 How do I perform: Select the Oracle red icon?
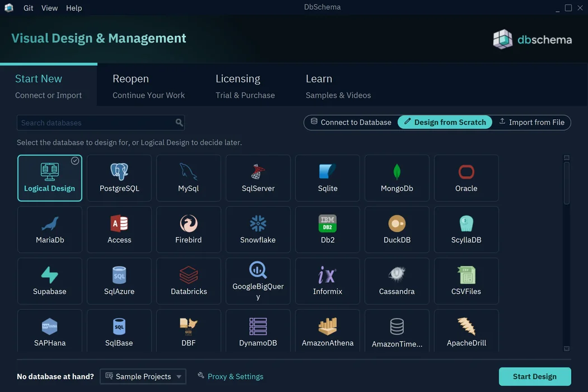[466, 172]
